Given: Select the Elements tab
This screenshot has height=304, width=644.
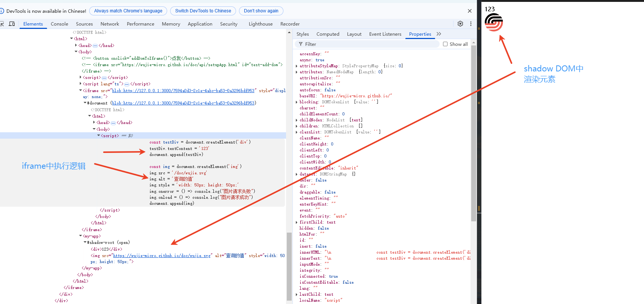Looking at the screenshot, I should (33, 24).
